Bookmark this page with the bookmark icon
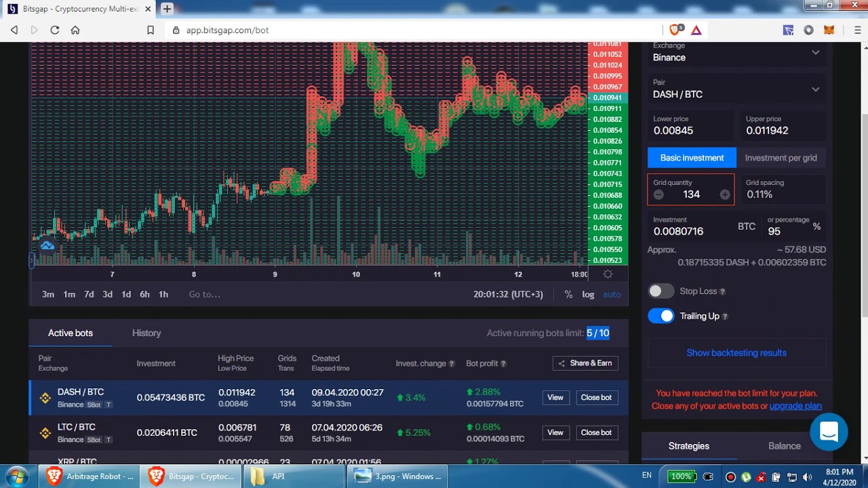Screen dimensions: 868x488 pyautogui.click(x=151, y=30)
